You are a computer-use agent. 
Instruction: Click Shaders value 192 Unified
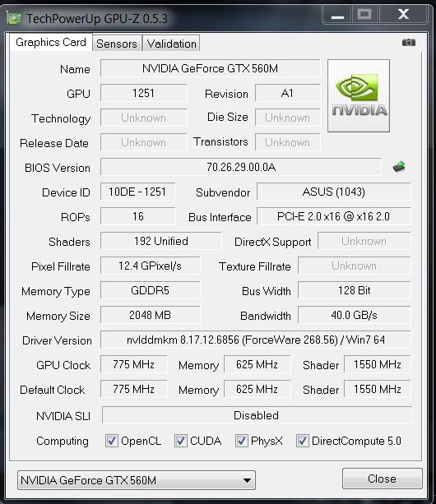[x=160, y=241]
